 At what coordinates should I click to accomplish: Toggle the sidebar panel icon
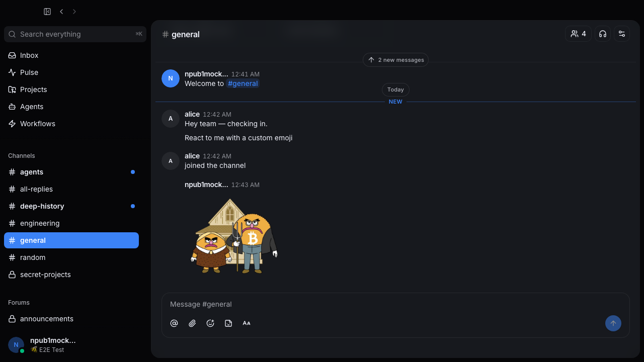click(x=47, y=12)
